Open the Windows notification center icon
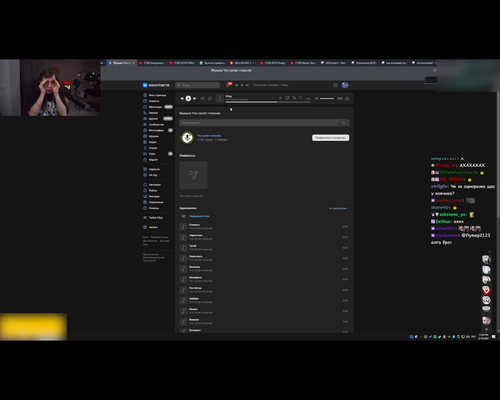 pos(494,337)
